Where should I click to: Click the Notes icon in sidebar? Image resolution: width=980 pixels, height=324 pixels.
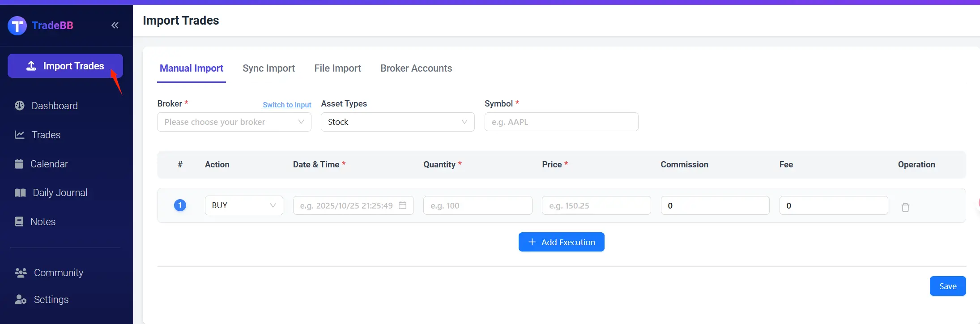(19, 222)
